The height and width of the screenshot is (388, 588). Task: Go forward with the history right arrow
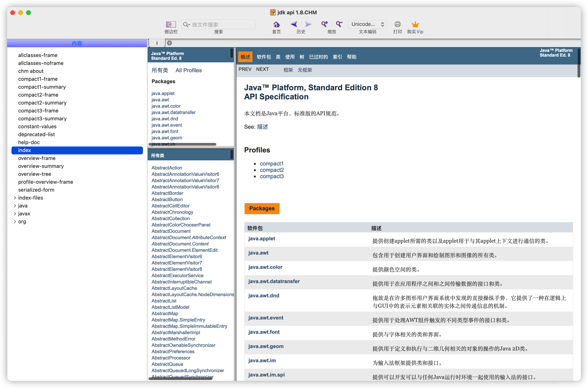308,24
